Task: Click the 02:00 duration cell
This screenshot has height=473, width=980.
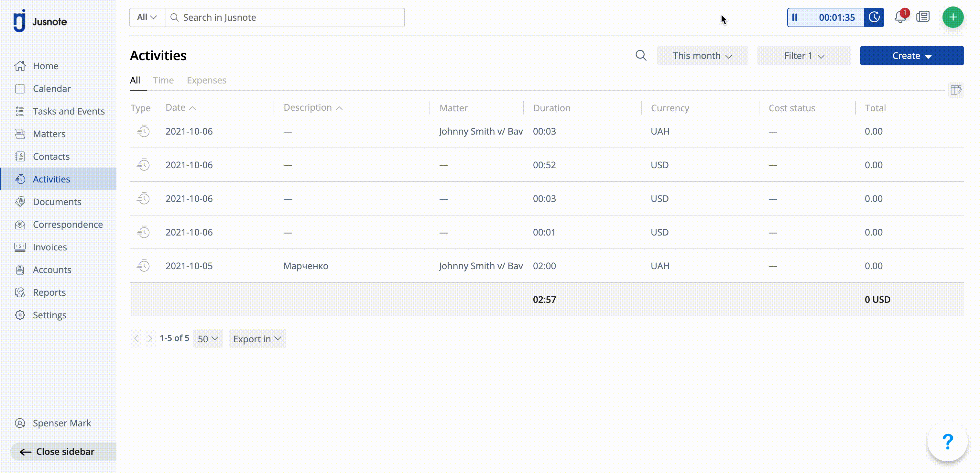Action: click(x=544, y=266)
